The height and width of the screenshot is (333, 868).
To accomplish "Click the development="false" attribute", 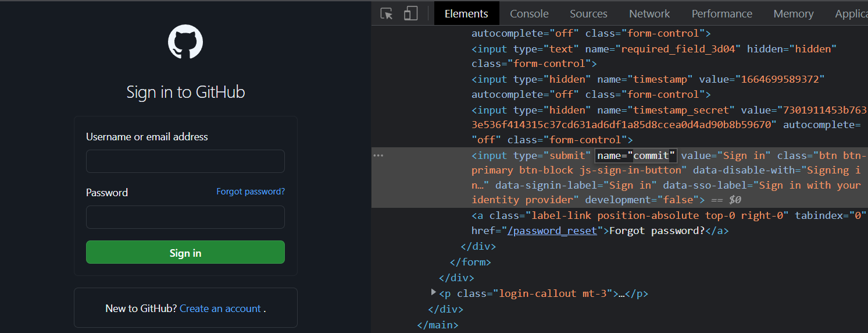I will [x=642, y=200].
